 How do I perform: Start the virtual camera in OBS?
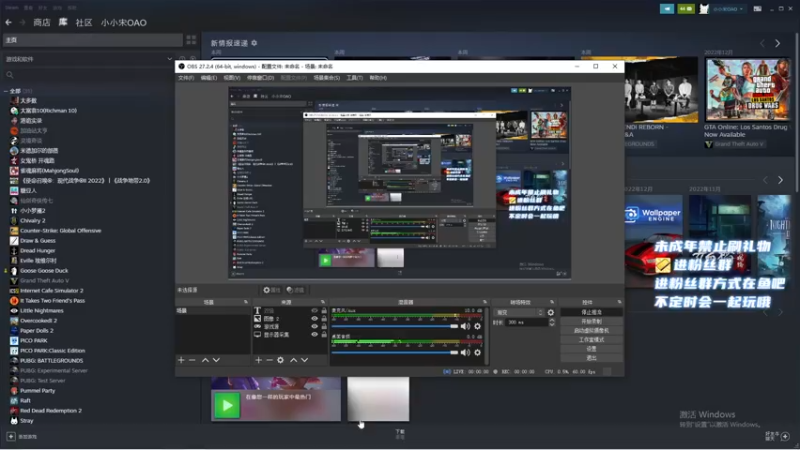click(591, 331)
